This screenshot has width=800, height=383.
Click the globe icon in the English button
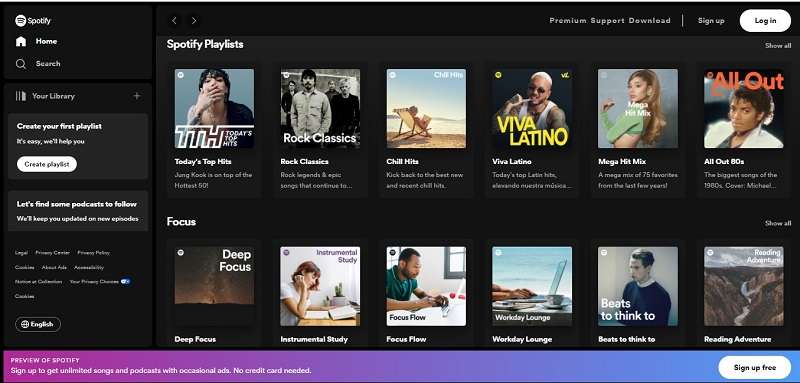click(x=24, y=324)
